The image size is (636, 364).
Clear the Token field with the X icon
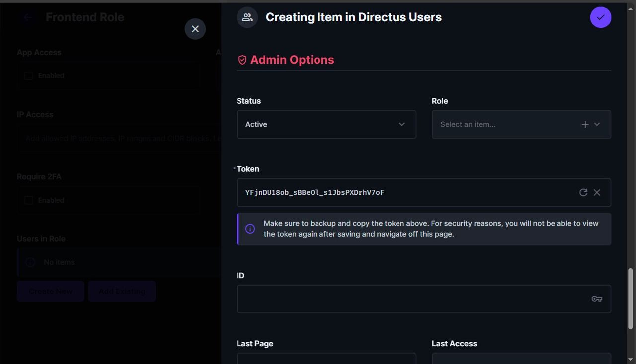597,192
